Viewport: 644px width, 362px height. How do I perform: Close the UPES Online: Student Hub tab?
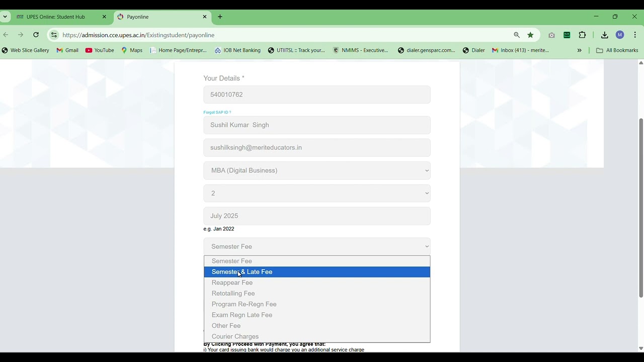pyautogui.click(x=104, y=17)
